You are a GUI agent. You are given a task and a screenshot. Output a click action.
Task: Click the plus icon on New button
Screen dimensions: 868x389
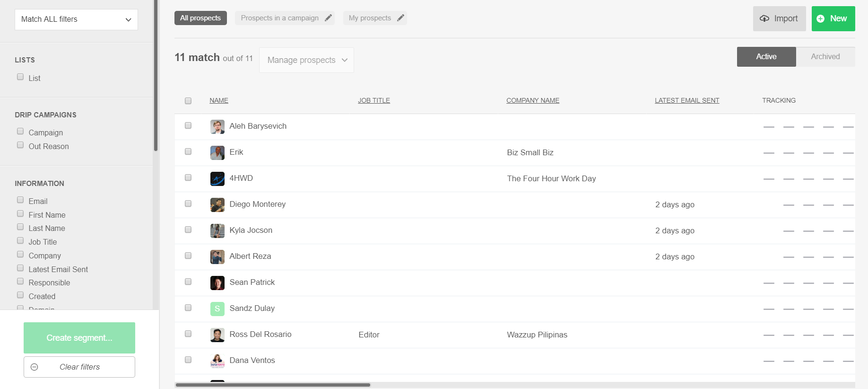tap(821, 18)
